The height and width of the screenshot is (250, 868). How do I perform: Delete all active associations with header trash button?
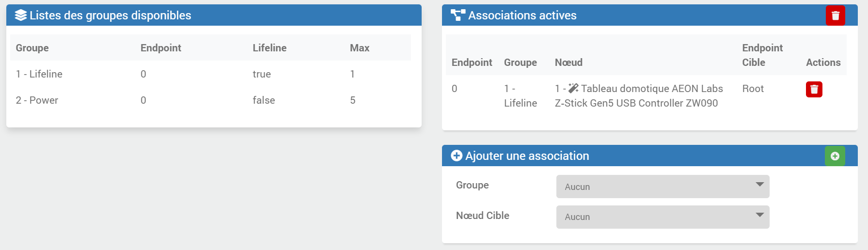pos(835,16)
